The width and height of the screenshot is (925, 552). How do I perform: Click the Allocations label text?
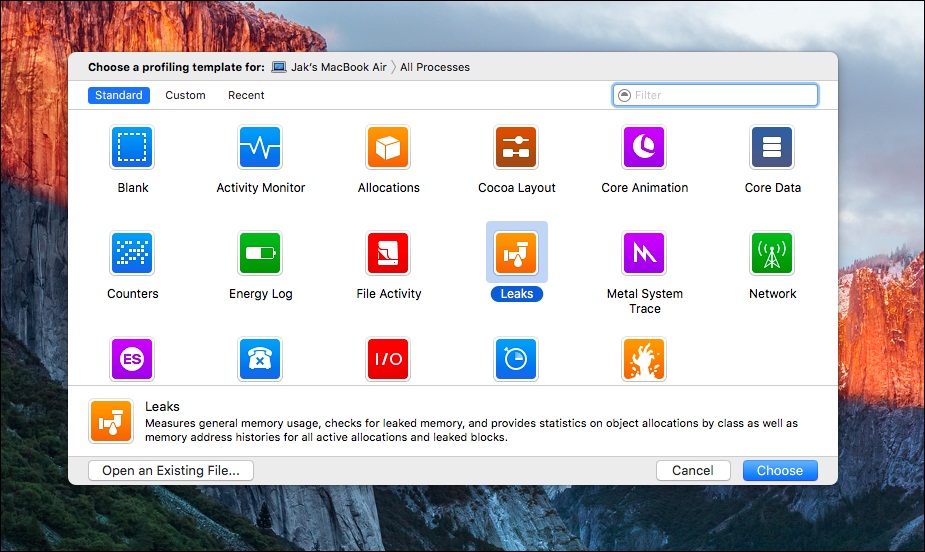point(389,188)
